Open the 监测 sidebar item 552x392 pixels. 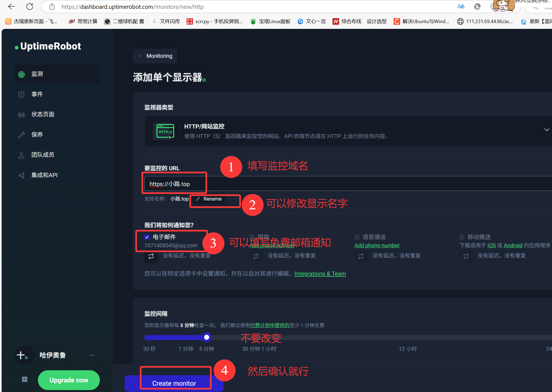(x=57, y=74)
